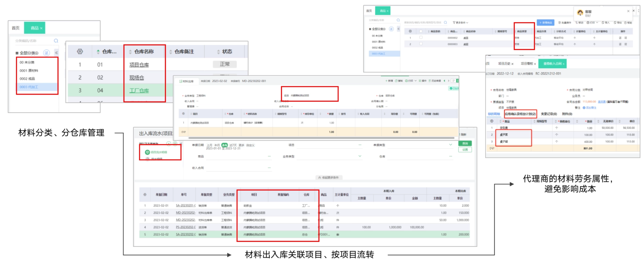Tick the checkbox for product row 0000003
Screen dimensions: 644x260
[421, 44]
